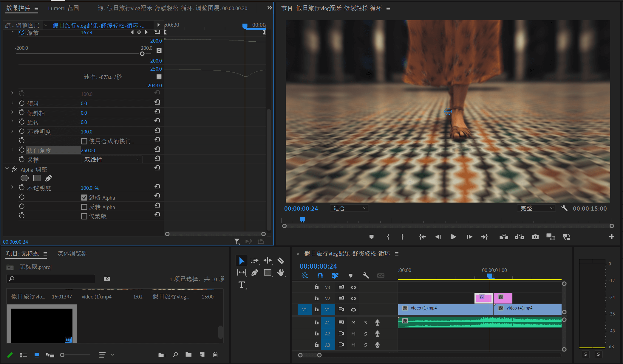
Task: Open playback resolution 完整 dropdown
Action: (536, 208)
